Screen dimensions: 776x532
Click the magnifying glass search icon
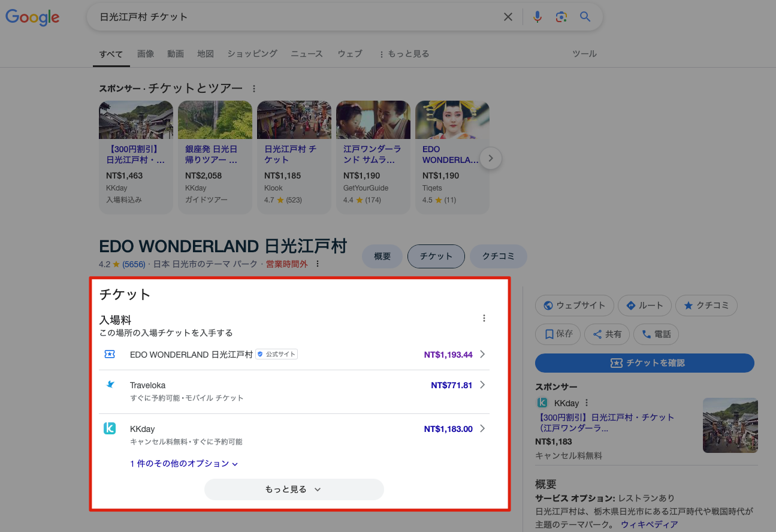point(585,17)
